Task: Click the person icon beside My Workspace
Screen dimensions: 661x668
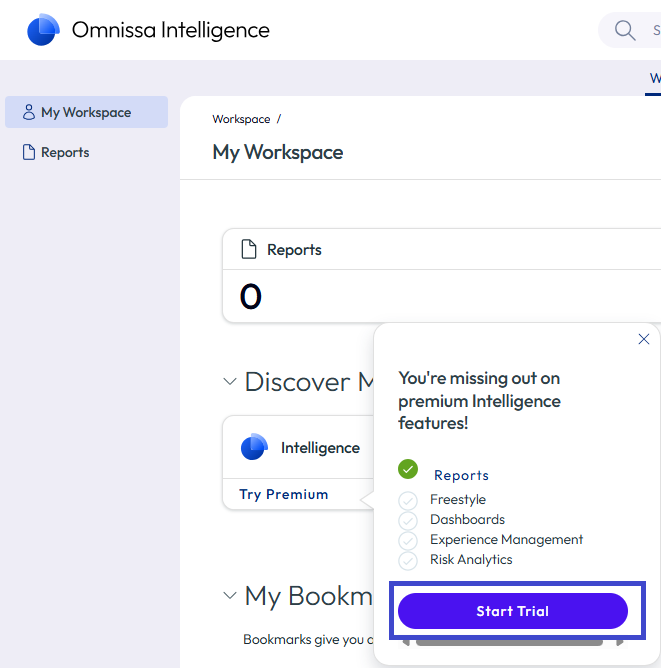Action: [29, 112]
